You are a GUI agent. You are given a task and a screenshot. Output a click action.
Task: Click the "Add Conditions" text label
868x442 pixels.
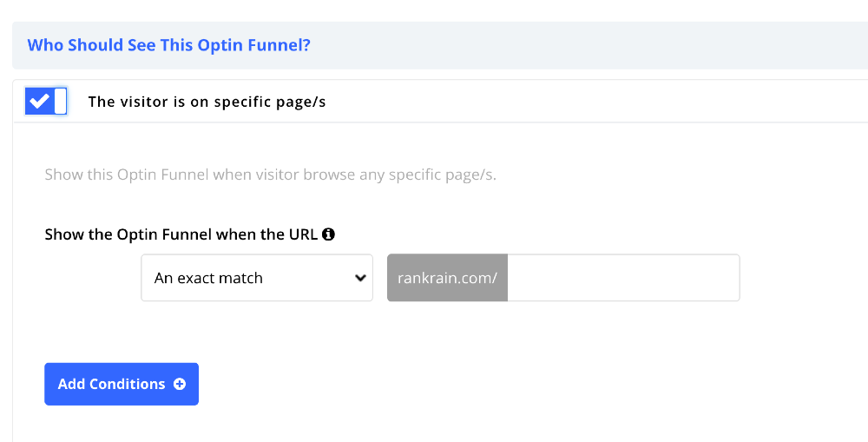coord(111,384)
